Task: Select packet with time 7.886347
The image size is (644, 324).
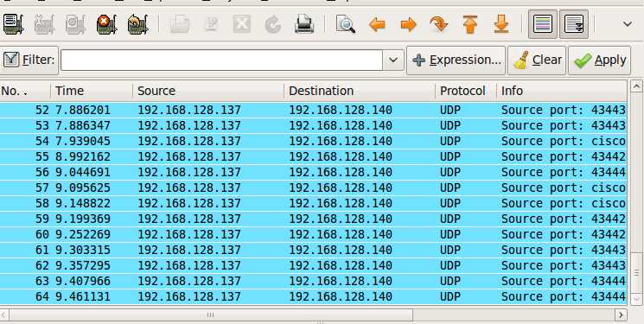Action: coord(314,125)
